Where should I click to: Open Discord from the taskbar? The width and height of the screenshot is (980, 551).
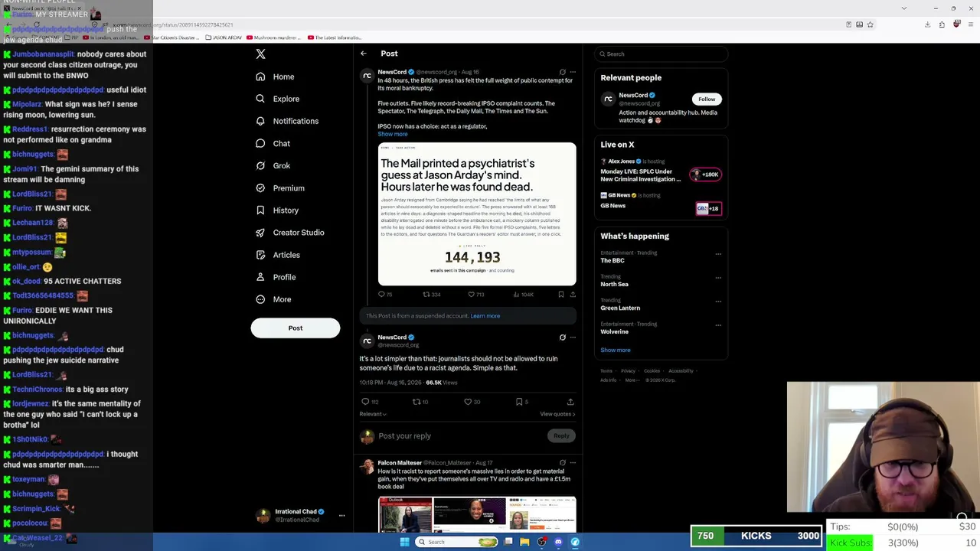pyautogui.click(x=558, y=542)
